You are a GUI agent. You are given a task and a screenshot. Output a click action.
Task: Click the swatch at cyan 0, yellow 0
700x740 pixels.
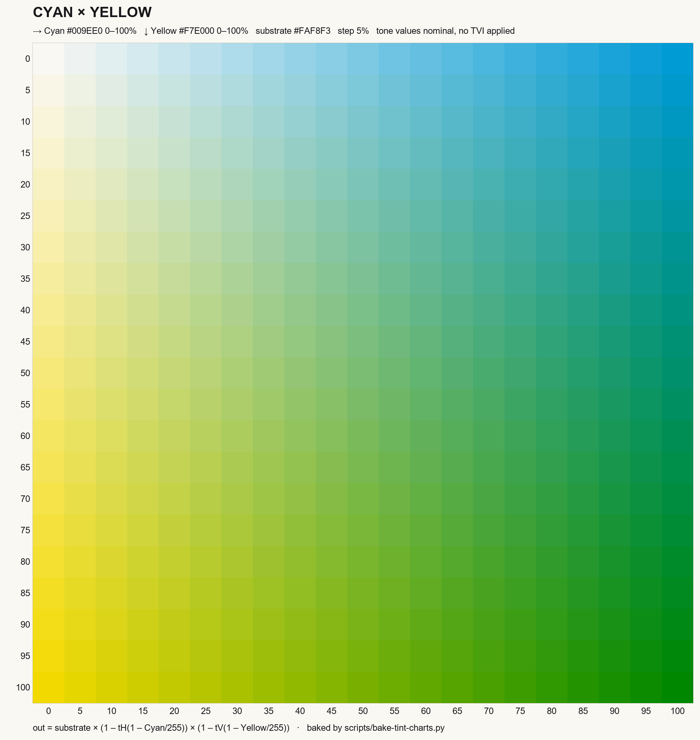click(x=49, y=59)
